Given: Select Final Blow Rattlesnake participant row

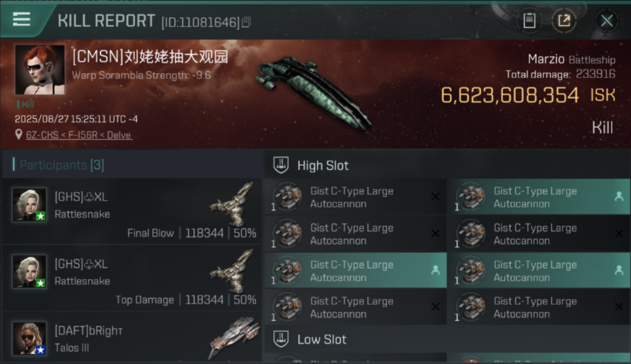Looking at the screenshot, I should (x=132, y=212).
